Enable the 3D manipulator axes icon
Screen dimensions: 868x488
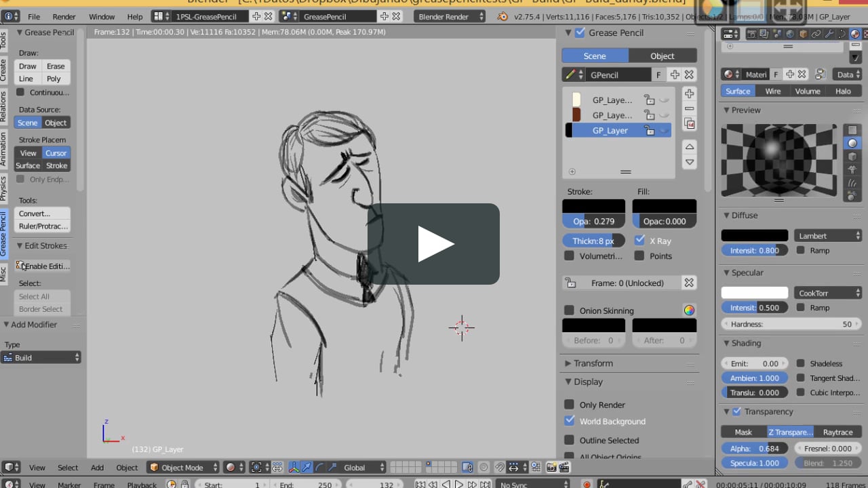[294, 467]
